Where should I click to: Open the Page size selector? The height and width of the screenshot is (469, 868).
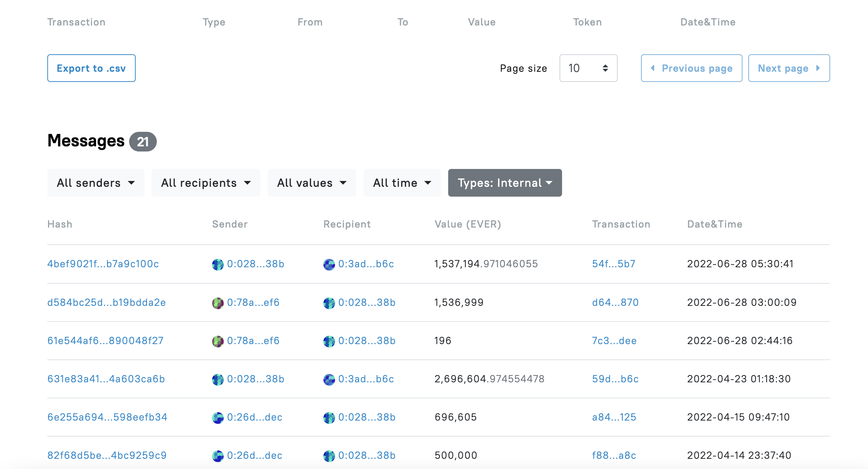(588, 68)
